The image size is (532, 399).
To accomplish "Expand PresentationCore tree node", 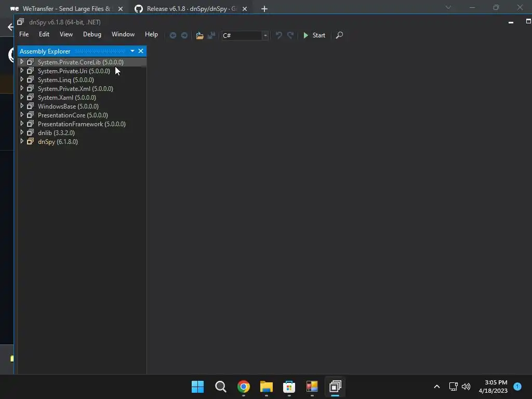I will pos(22,115).
